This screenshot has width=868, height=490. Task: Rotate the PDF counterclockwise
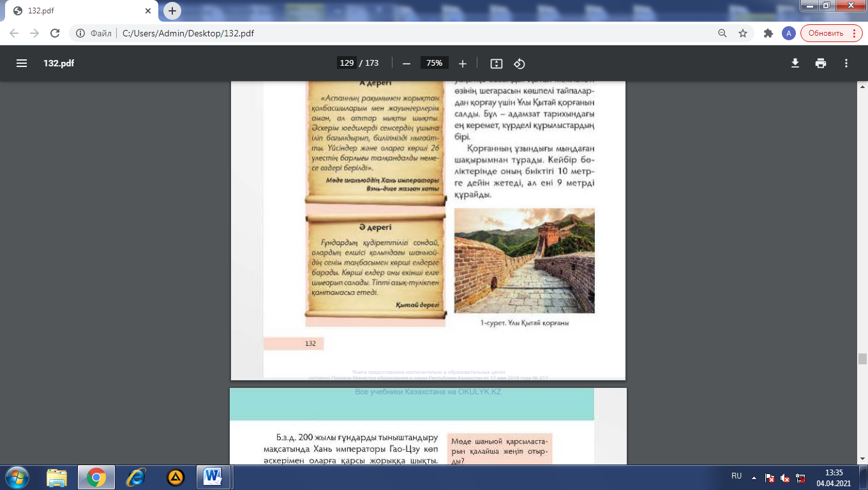coord(520,63)
